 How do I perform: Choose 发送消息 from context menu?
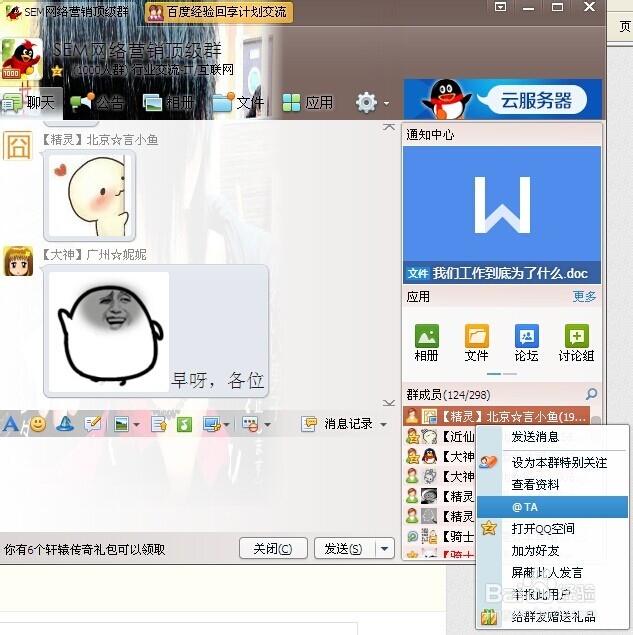(x=553, y=437)
